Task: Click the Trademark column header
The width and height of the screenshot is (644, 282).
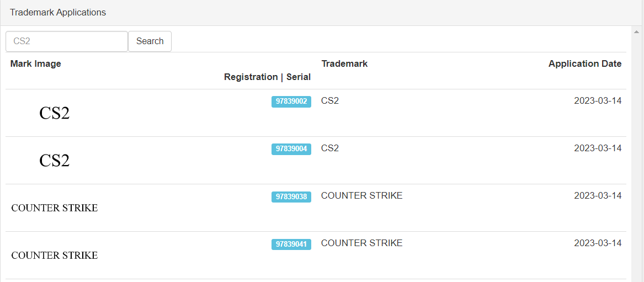Action: pyautogui.click(x=344, y=64)
